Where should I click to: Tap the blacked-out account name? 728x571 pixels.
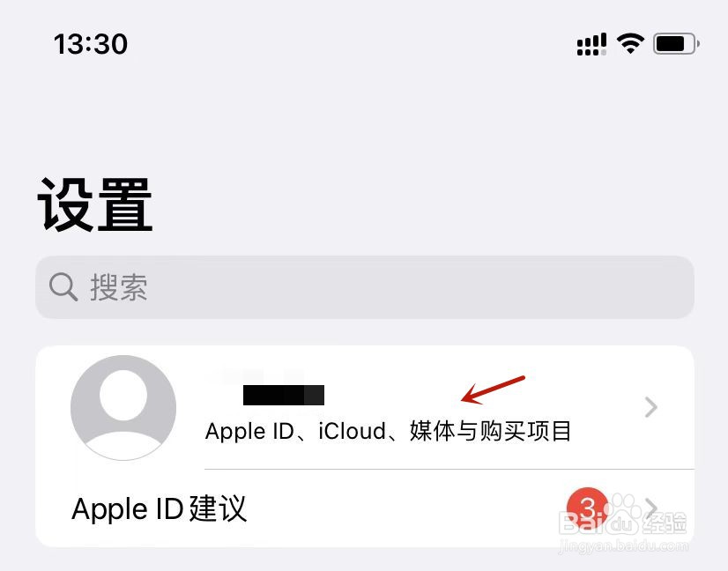[284, 395]
